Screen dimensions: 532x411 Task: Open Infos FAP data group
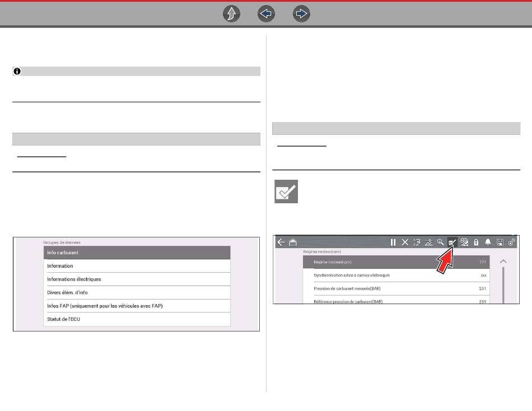click(x=137, y=306)
